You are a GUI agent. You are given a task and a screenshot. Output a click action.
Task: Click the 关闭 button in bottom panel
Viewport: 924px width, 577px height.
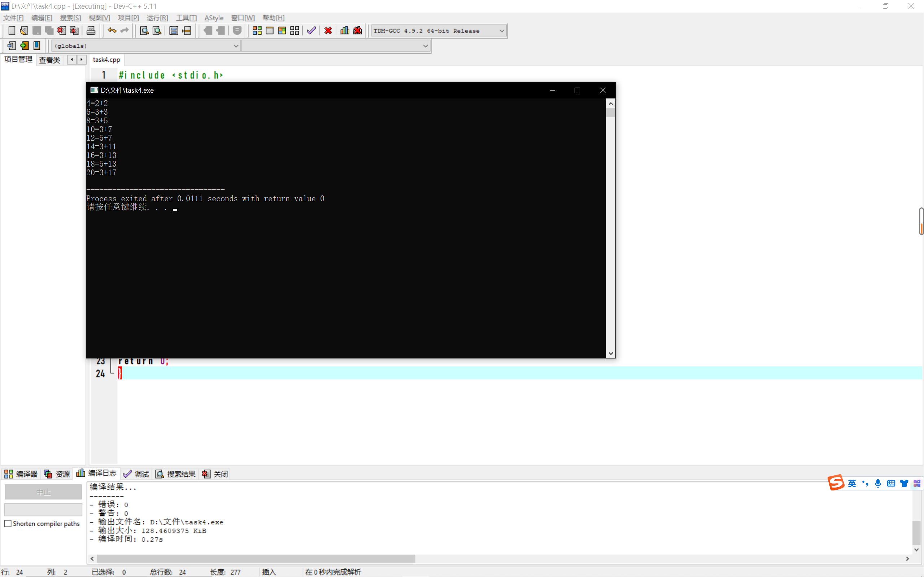tap(215, 474)
